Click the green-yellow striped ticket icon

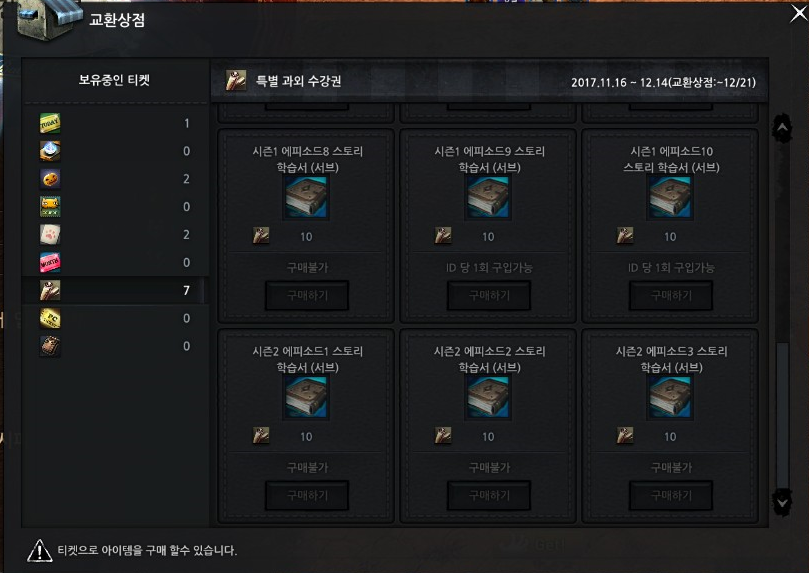point(50,207)
